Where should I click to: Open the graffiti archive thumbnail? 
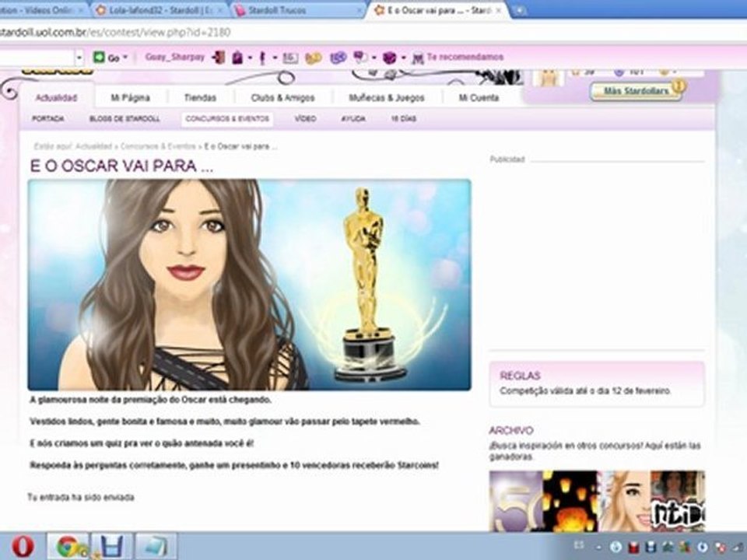tap(678, 501)
